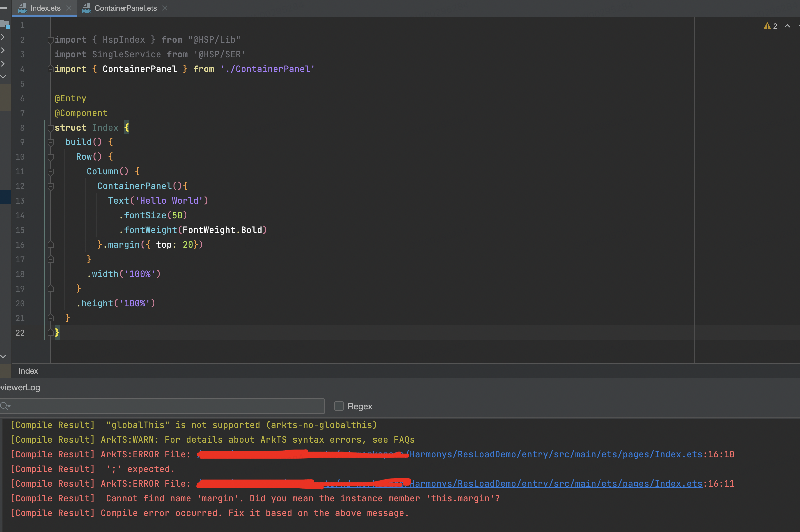
Task: Expand first chevron in left sidebar
Action: pyautogui.click(x=3, y=37)
